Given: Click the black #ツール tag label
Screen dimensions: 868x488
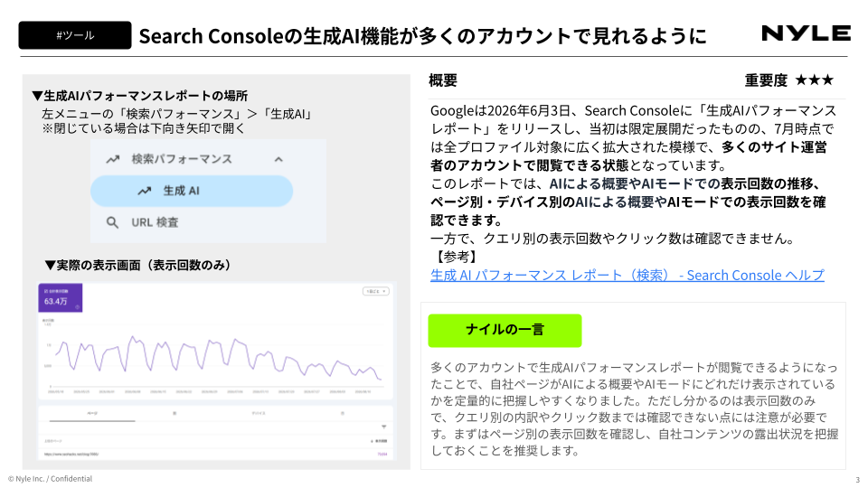Looking at the screenshot, I should pyautogui.click(x=75, y=35).
